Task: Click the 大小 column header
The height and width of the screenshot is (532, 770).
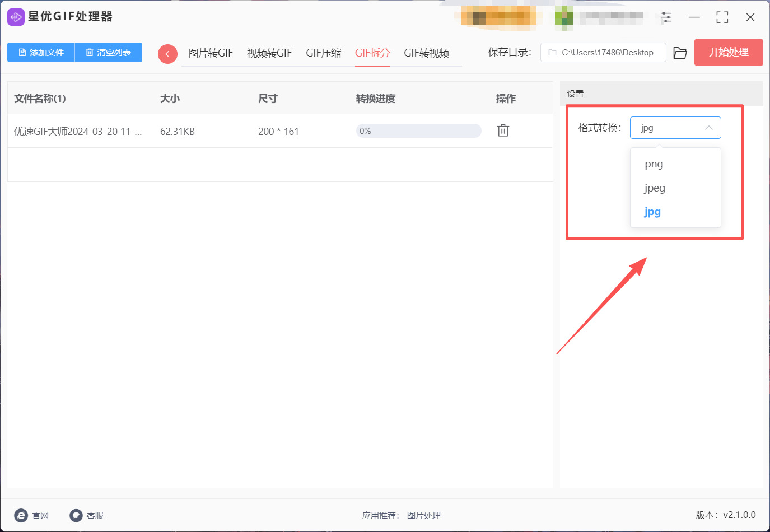Action: pyautogui.click(x=170, y=99)
